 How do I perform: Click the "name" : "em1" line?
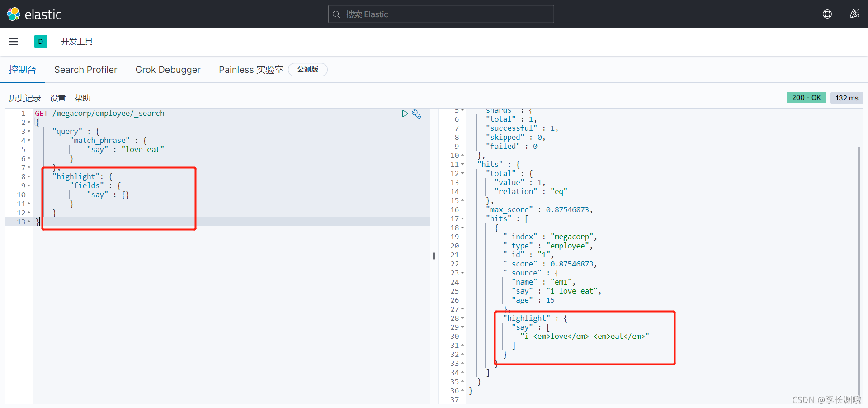click(544, 282)
